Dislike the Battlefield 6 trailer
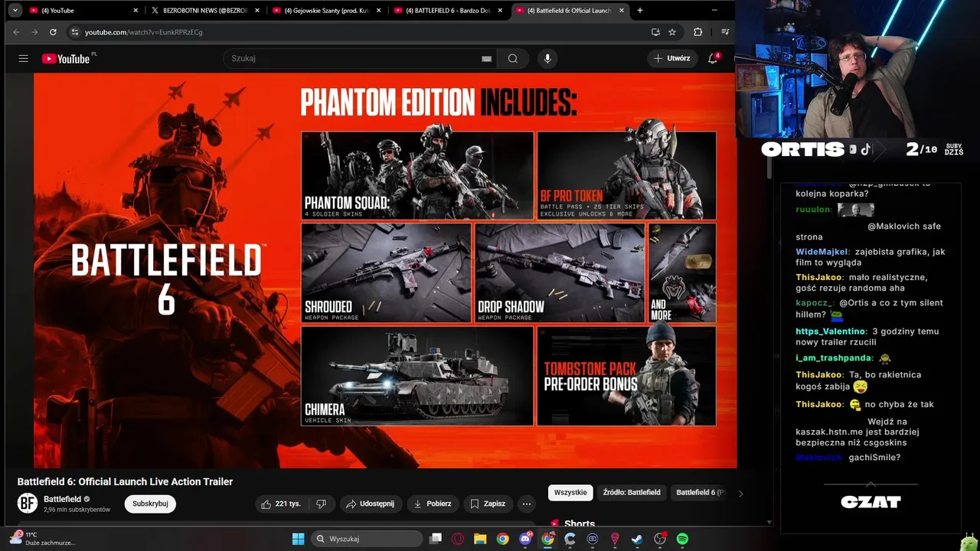Image resolution: width=980 pixels, height=551 pixels. (321, 504)
